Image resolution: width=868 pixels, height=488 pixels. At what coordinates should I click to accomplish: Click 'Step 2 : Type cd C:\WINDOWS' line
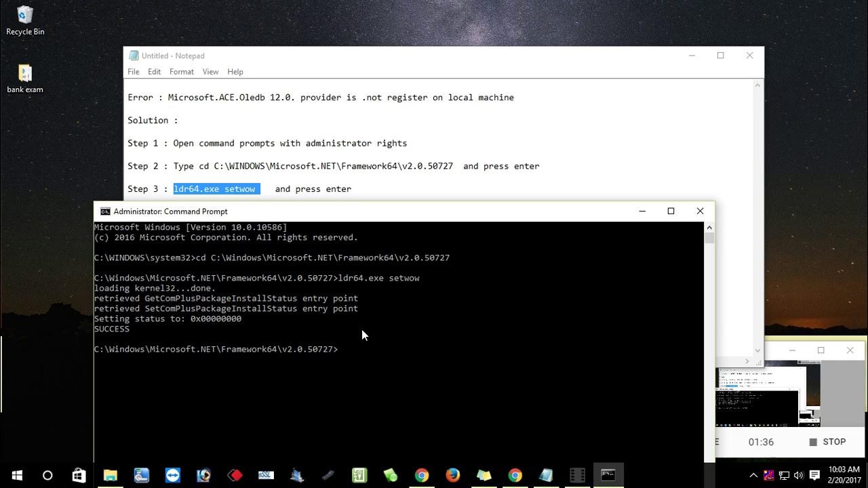(334, 166)
